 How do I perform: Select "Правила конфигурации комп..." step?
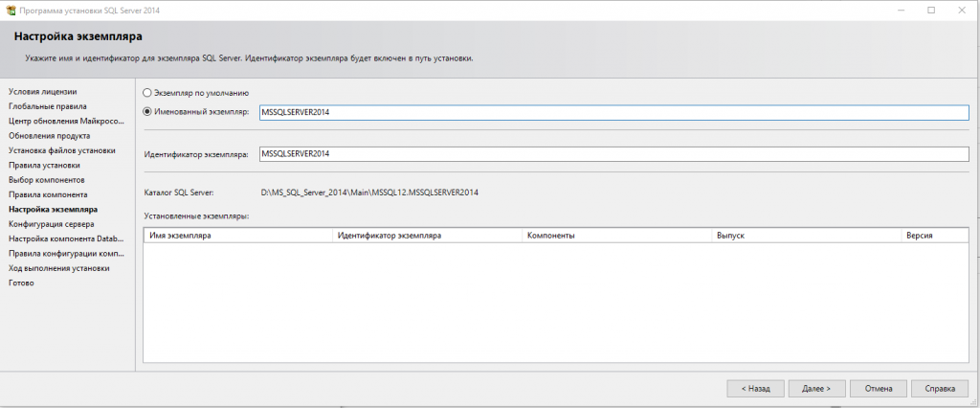pos(66,254)
